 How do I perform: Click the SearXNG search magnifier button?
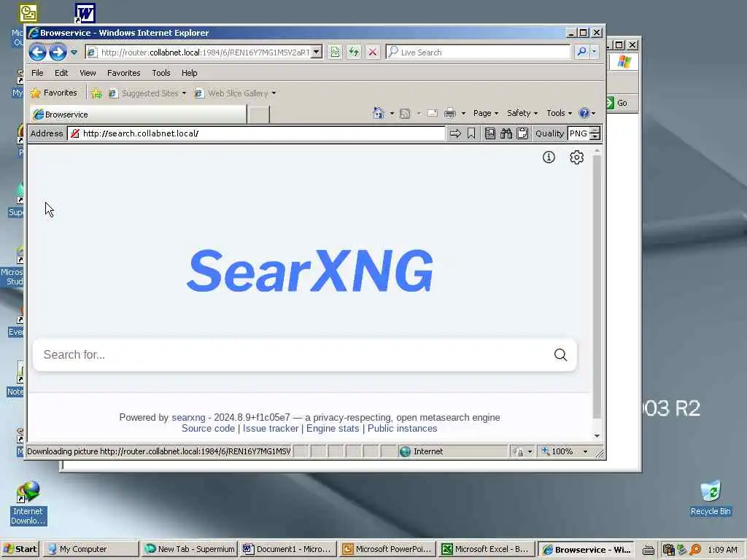point(561,355)
